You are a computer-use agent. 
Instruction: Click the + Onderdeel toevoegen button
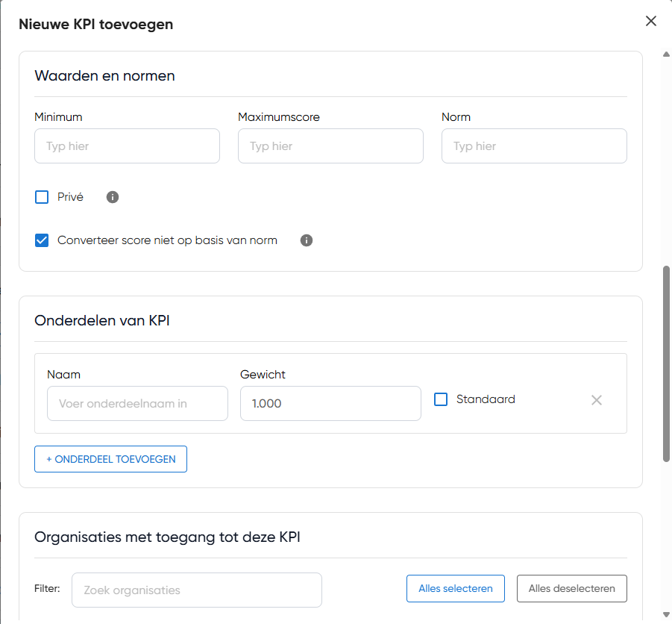110,459
